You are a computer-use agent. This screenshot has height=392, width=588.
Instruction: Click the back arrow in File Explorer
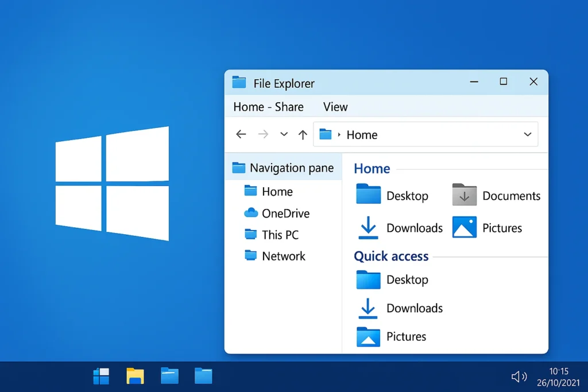click(x=241, y=134)
